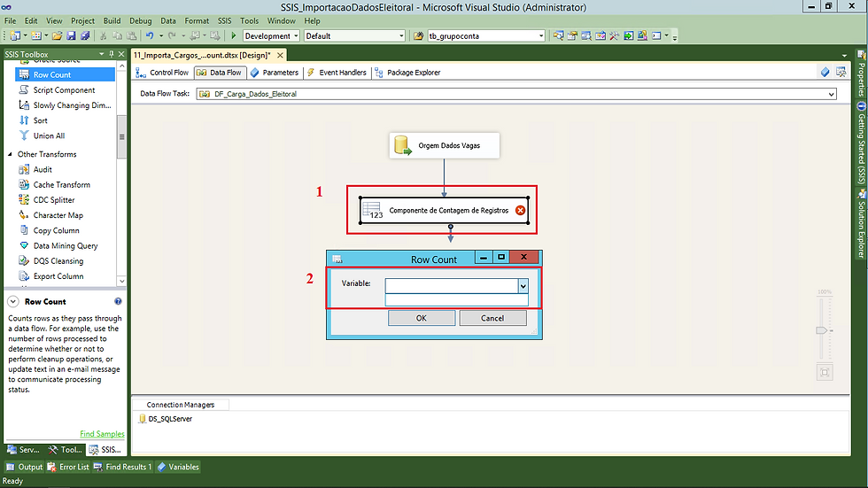
Task: Start debugging with the green play icon
Action: click(234, 36)
